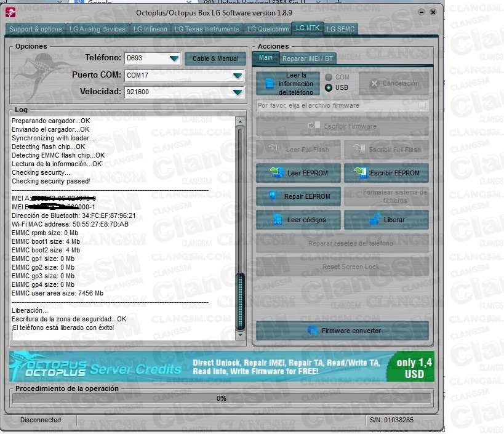Select the COM connection radio button
The image size is (504, 434).
click(x=329, y=77)
